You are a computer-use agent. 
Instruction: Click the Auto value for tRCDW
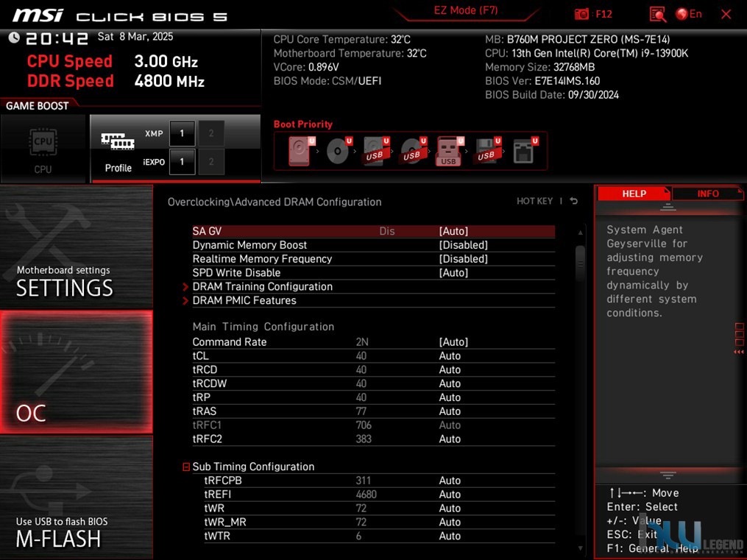click(450, 384)
